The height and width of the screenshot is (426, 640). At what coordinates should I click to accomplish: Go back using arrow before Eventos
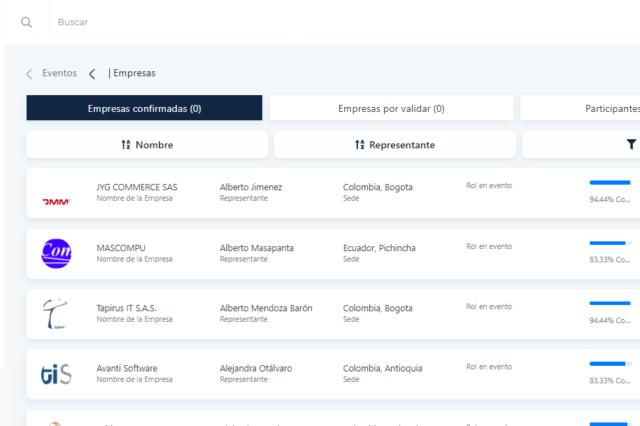(29, 74)
